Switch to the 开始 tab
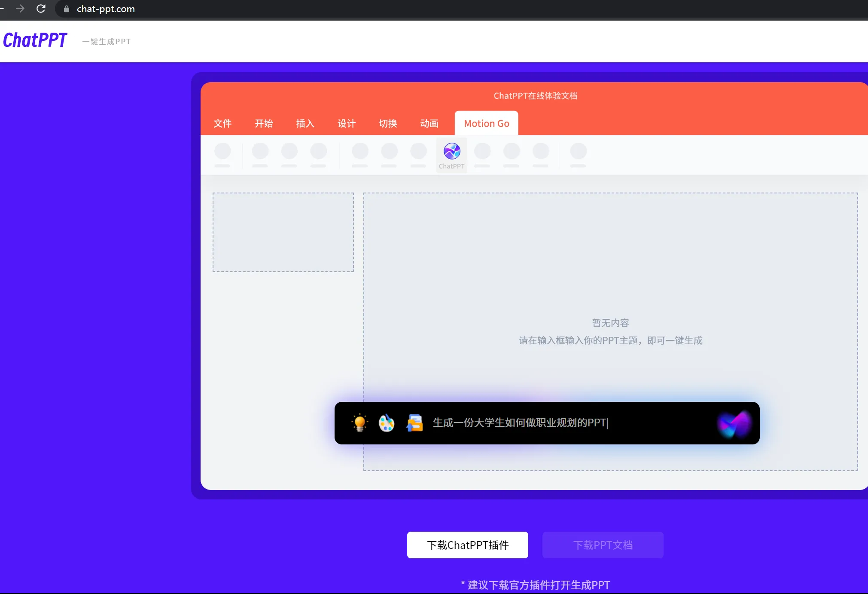 point(264,123)
